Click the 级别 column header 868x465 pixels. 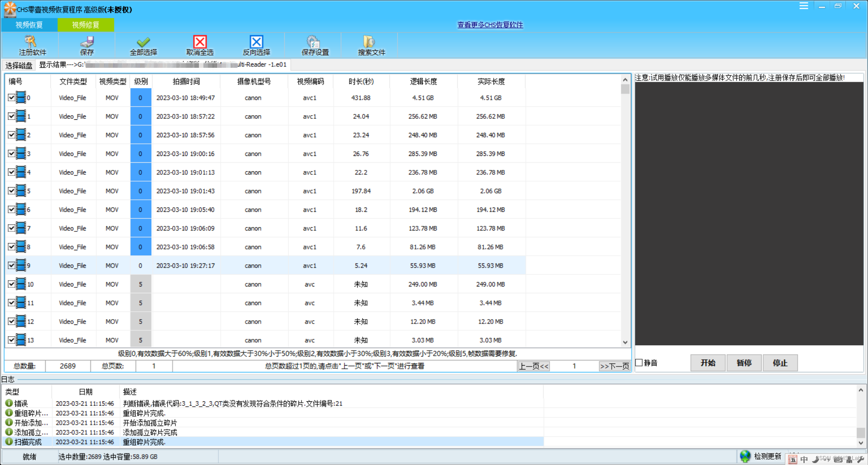coord(141,81)
